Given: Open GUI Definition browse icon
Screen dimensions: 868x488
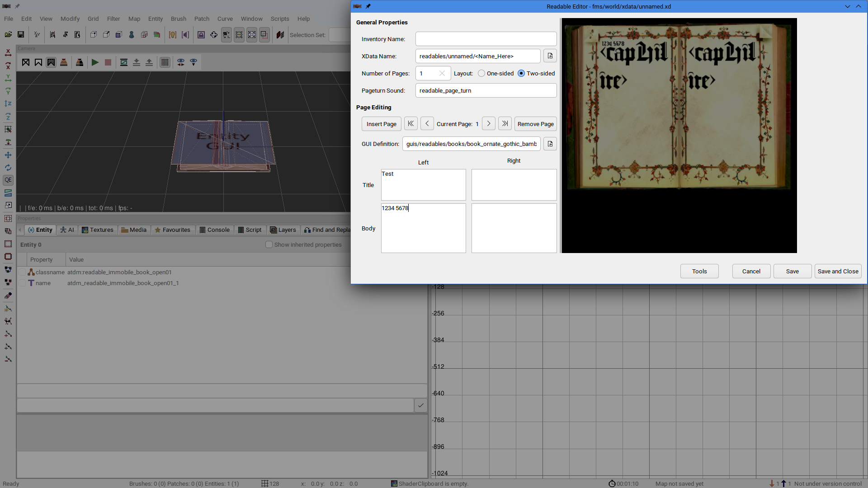Looking at the screenshot, I should point(550,144).
